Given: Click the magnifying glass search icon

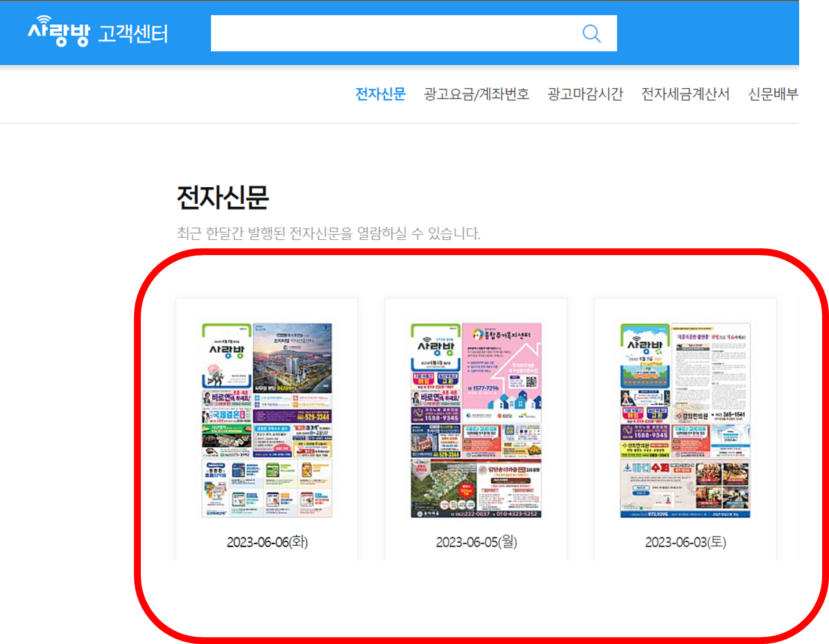Looking at the screenshot, I should coord(590,33).
